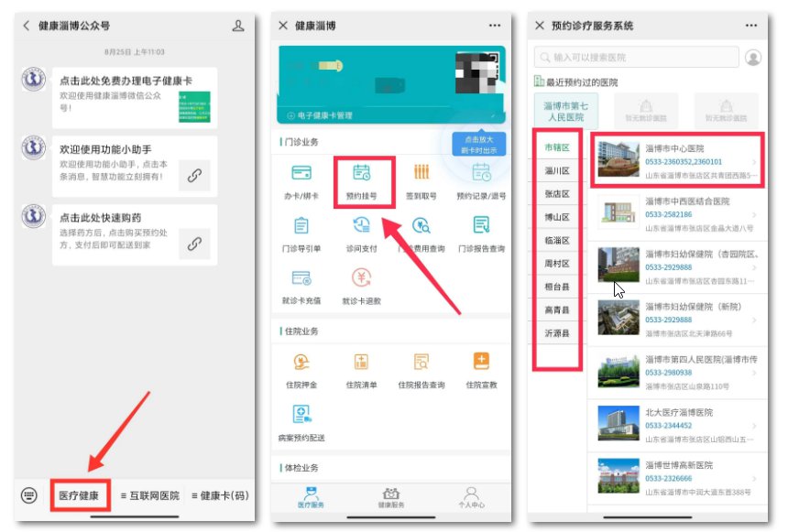788x532 pixels.
Task: Tap the user avatar beside the search box
Action: point(753,58)
